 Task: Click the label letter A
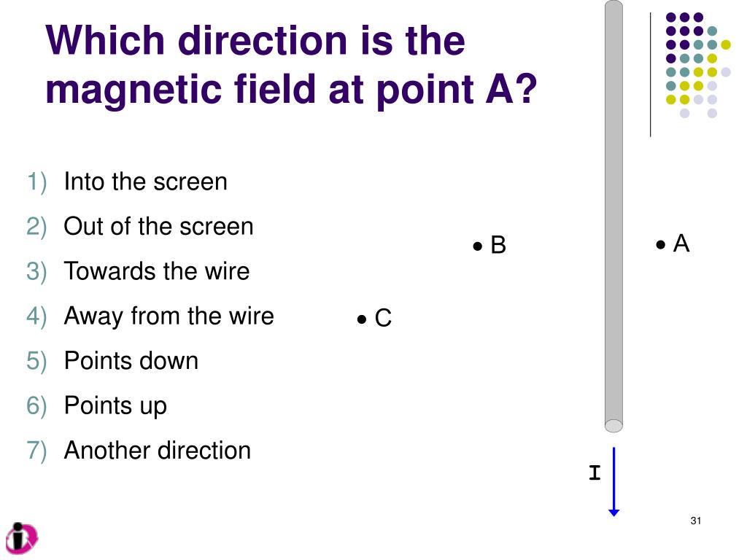coord(681,244)
